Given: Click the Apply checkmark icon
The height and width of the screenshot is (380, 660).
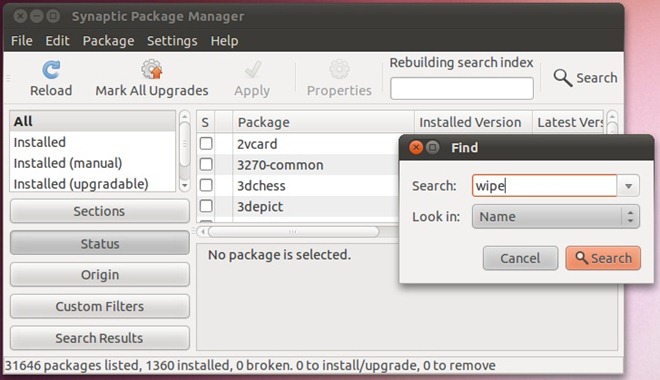Looking at the screenshot, I should (253, 70).
